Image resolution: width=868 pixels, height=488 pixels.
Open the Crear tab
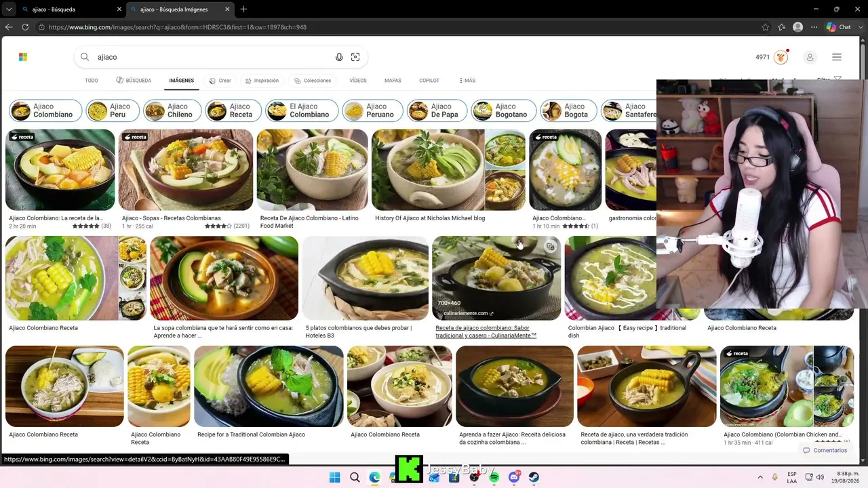(x=220, y=81)
